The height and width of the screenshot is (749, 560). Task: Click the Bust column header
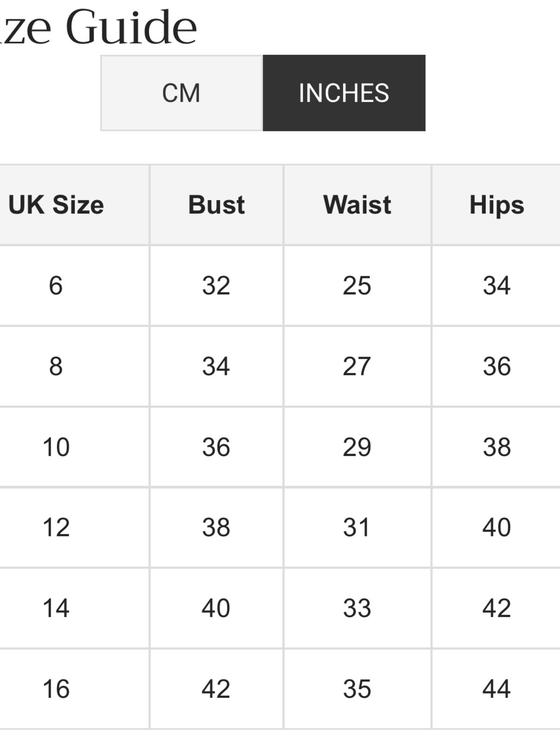(x=216, y=205)
